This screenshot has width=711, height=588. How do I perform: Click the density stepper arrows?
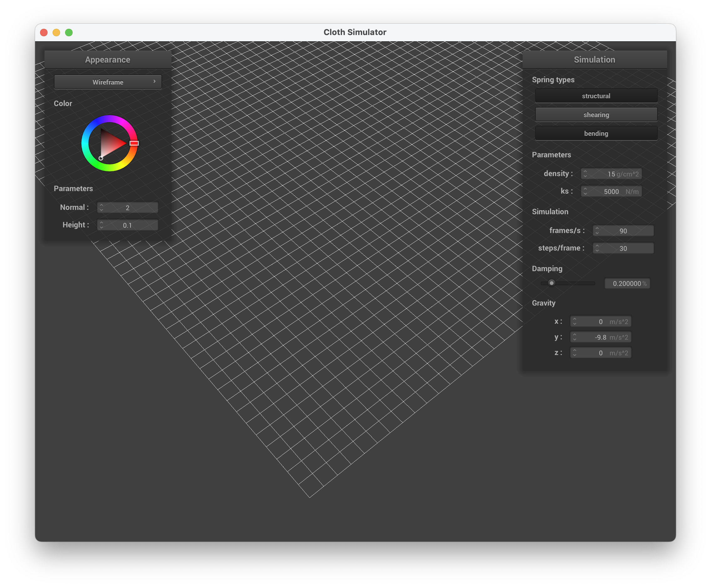tap(585, 174)
